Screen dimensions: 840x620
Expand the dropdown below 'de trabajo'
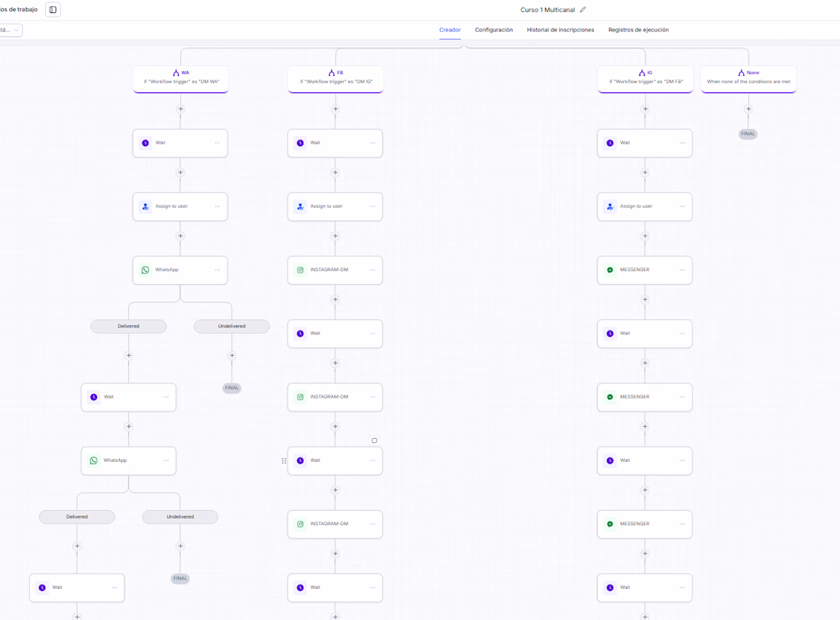click(x=11, y=30)
